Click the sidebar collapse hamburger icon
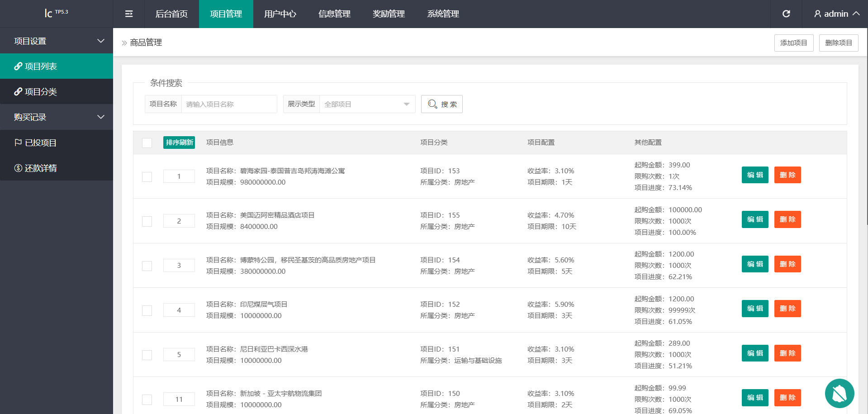The width and height of the screenshot is (868, 414). click(129, 14)
